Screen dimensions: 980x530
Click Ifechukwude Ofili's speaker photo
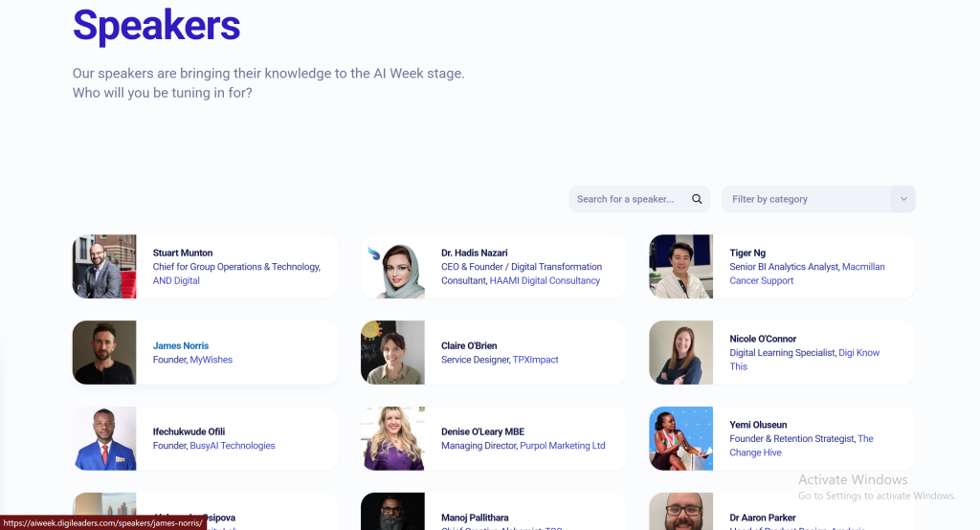104,438
